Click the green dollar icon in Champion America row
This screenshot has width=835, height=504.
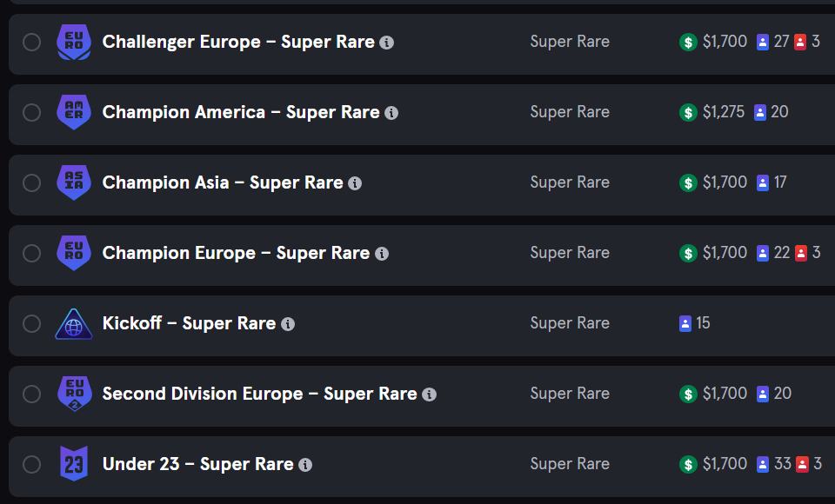click(688, 112)
